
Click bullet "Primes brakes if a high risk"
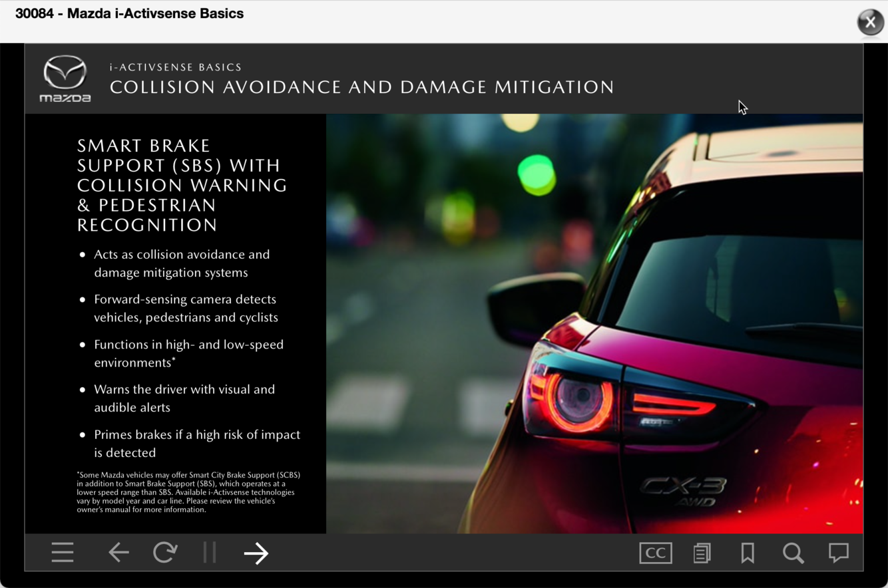click(x=197, y=444)
